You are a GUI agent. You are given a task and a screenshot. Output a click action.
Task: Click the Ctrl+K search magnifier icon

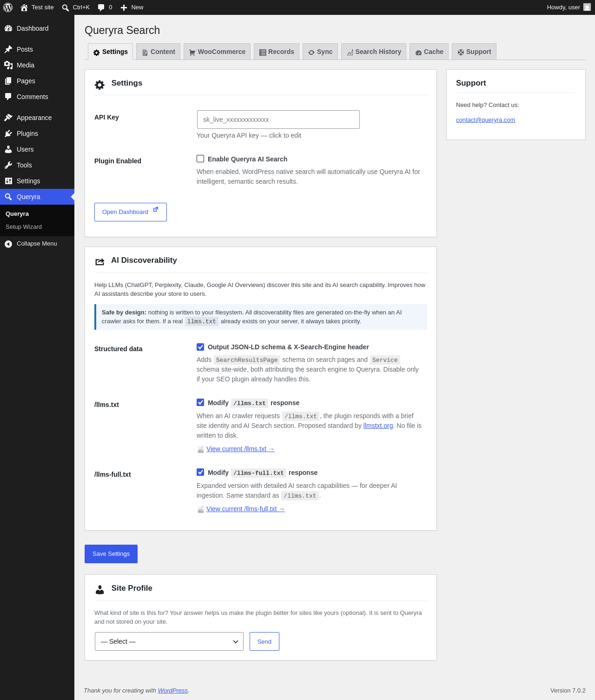66,7
